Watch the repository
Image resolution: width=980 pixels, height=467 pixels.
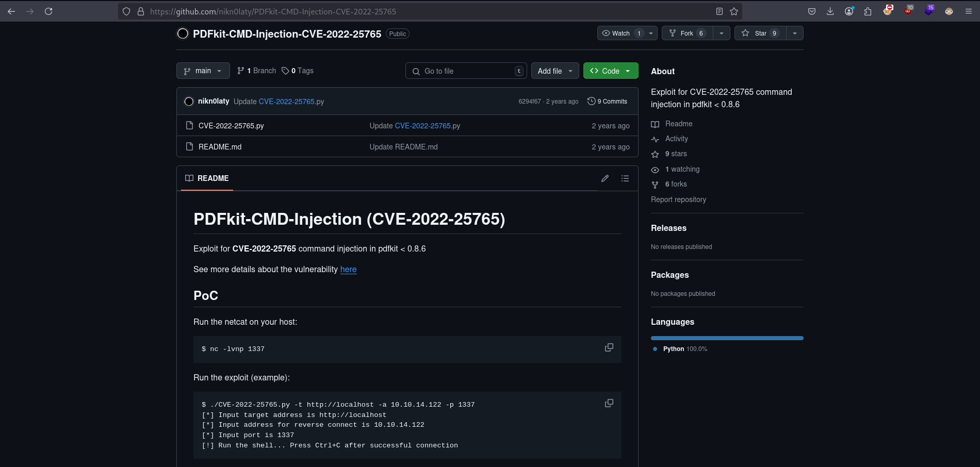pyautogui.click(x=620, y=34)
